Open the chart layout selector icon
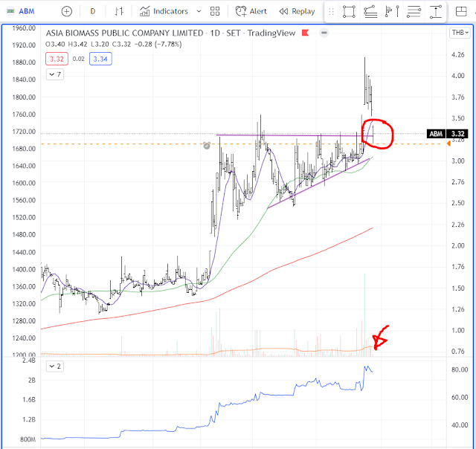 click(x=461, y=12)
